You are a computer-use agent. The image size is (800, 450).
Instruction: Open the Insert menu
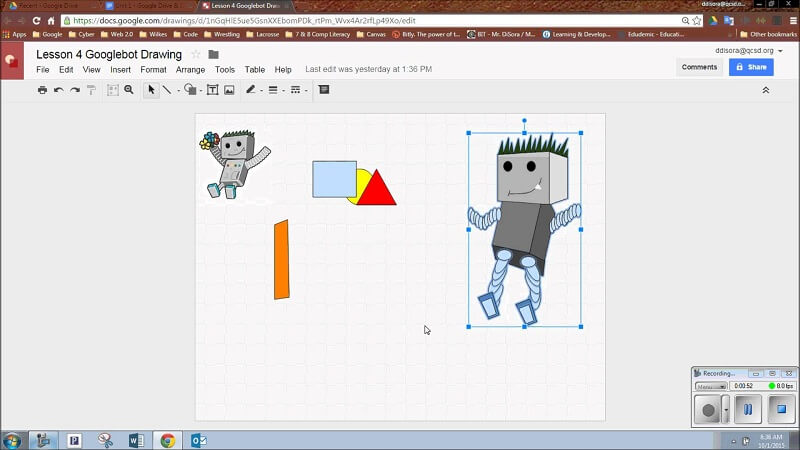point(120,69)
